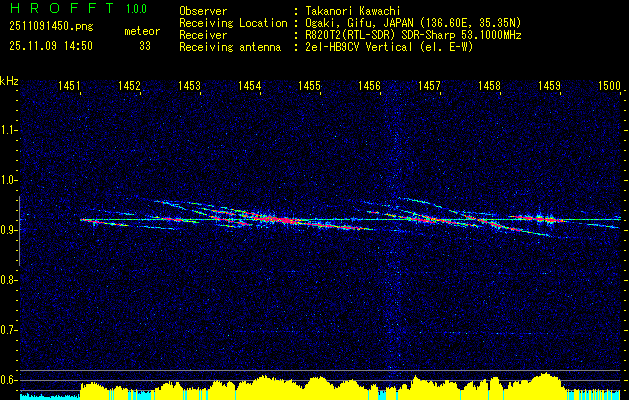This screenshot has width=629, height=400.
Task: Click the gray vertical range bar near 0.9
Action: pos(19,231)
